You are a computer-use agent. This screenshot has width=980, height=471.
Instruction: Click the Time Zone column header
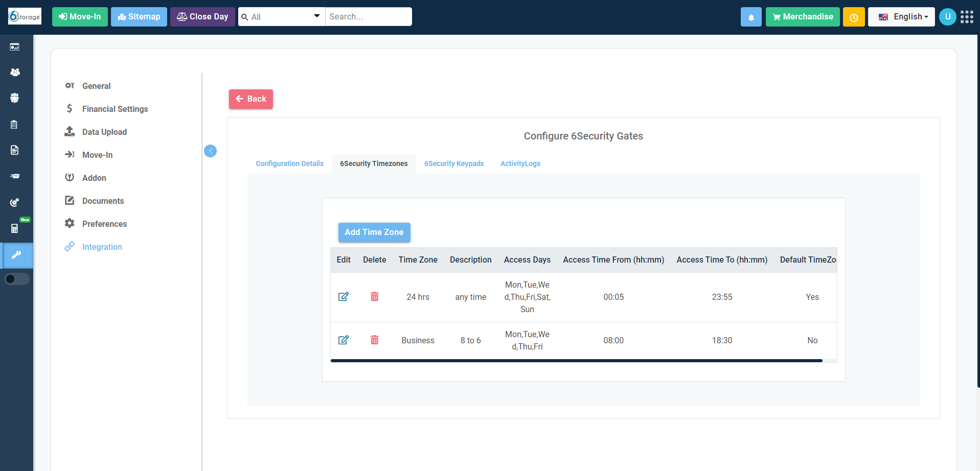tap(418, 260)
